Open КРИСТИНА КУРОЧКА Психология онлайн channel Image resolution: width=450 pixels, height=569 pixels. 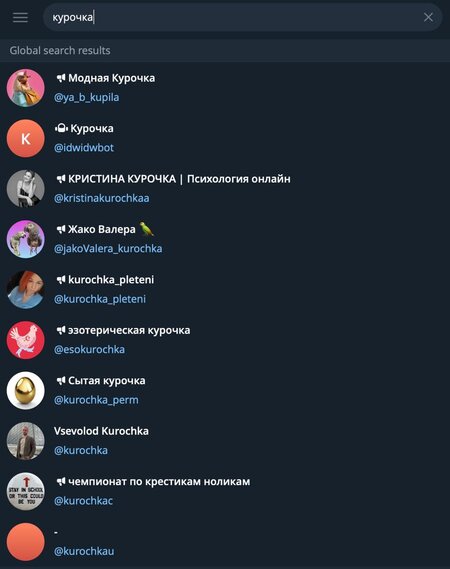pyautogui.click(x=225, y=189)
